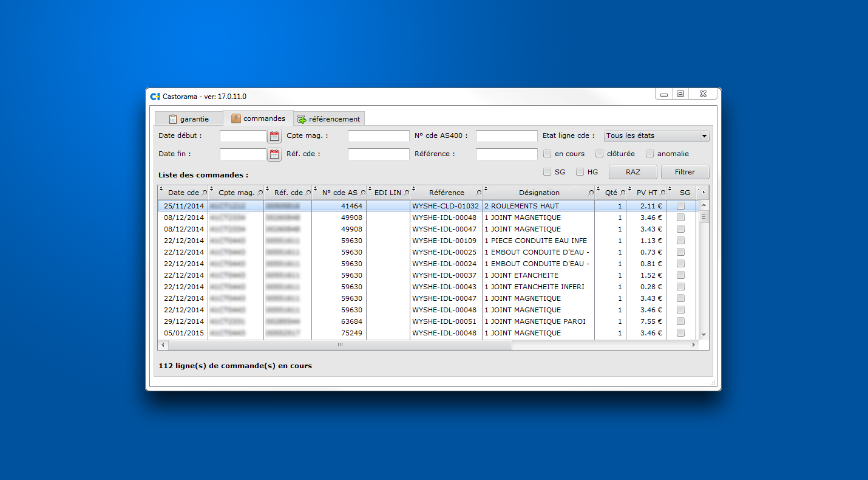This screenshot has height=480, width=868.
Task: Check SG box in WYSHE-IDL-00037 row
Action: click(680, 275)
